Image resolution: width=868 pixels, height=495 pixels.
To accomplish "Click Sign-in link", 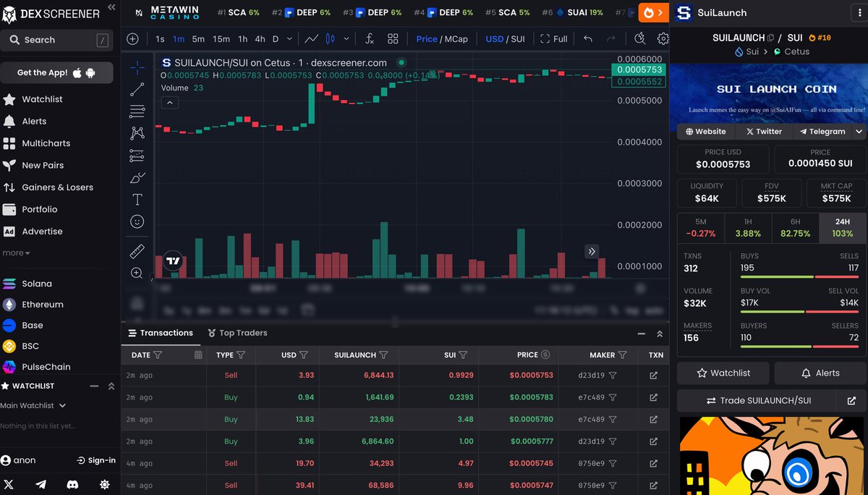I will (96, 460).
